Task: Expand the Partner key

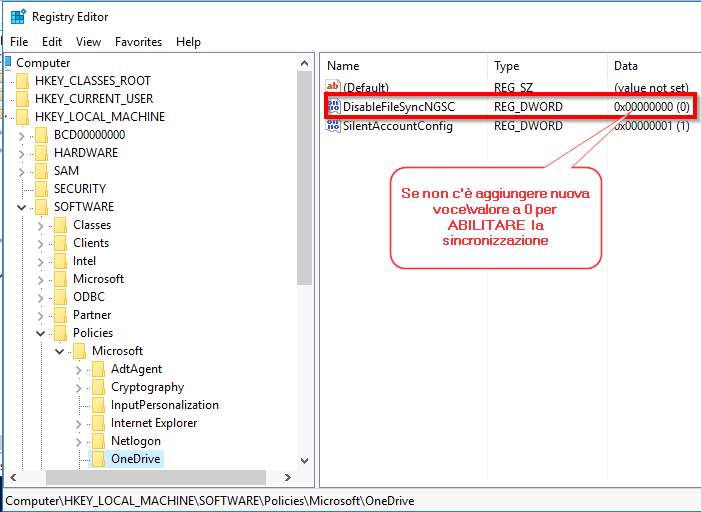Action: pyautogui.click(x=40, y=316)
